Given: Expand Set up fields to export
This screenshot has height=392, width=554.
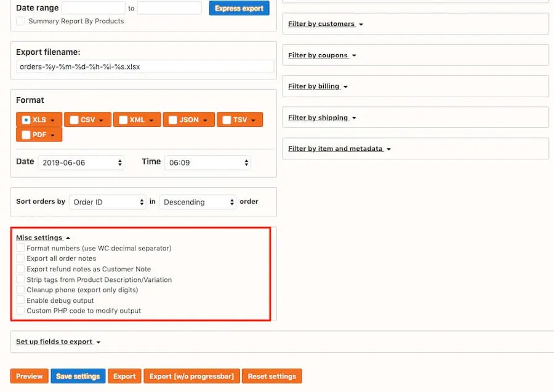Looking at the screenshot, I should coord(58,342).
